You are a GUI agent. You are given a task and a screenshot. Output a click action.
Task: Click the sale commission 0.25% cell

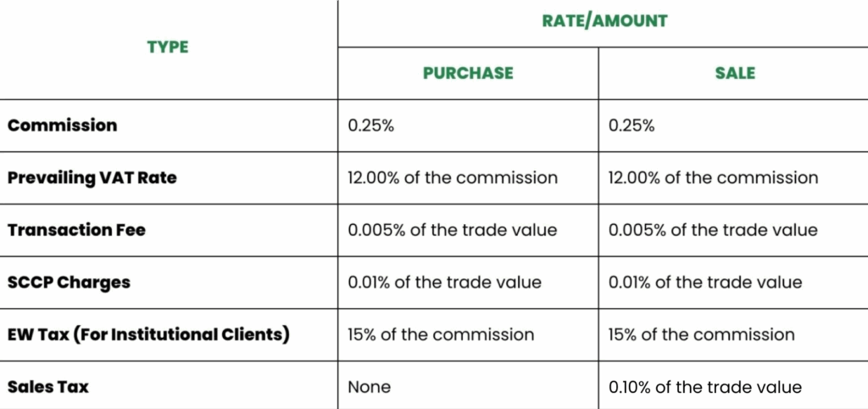632,125
